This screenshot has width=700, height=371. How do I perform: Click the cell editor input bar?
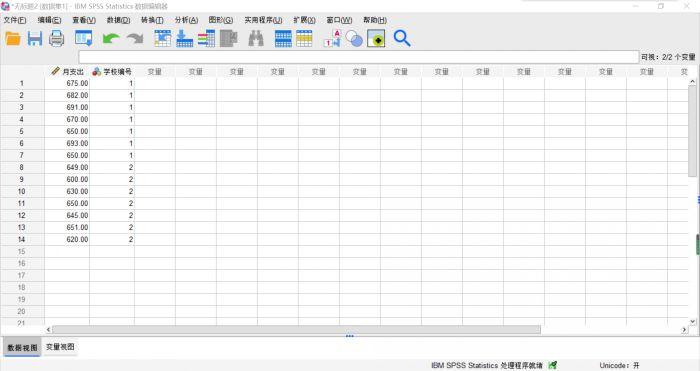tap(359, 57)
